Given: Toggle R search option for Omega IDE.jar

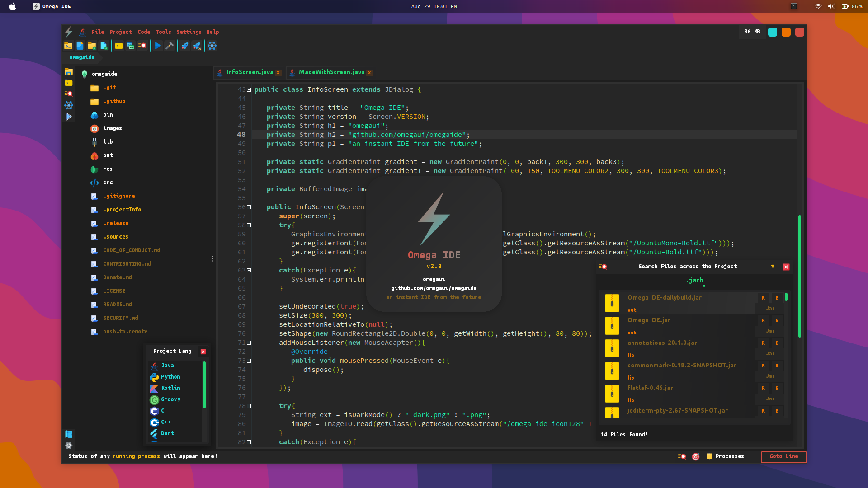Looking at the screenshot, I should click(x=763, y=320).
